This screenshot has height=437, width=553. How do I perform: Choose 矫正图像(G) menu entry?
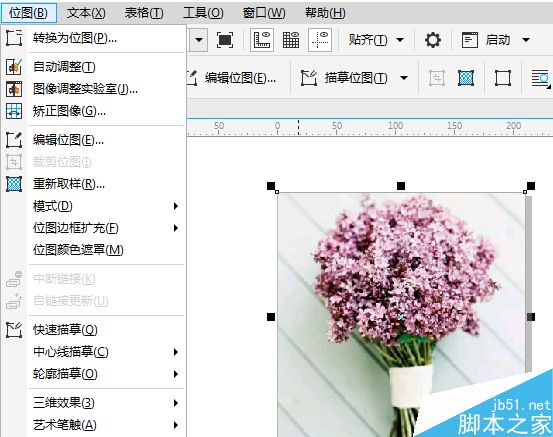coord(69,111)
